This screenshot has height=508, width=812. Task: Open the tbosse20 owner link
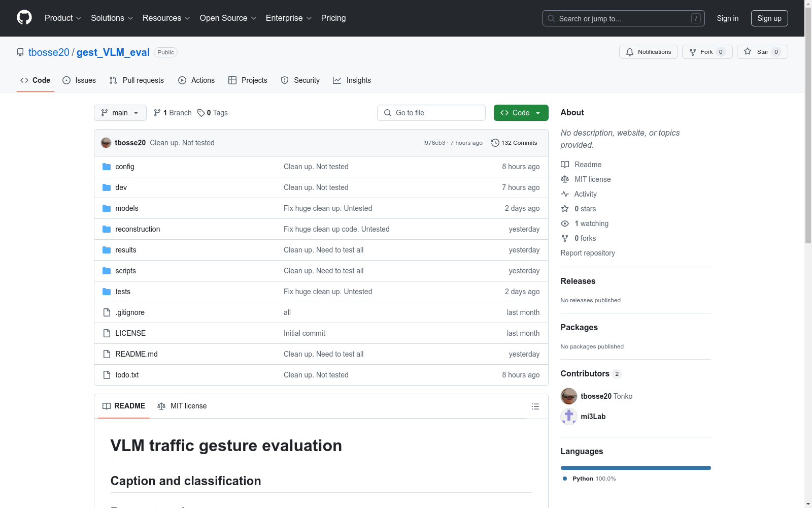49,52
